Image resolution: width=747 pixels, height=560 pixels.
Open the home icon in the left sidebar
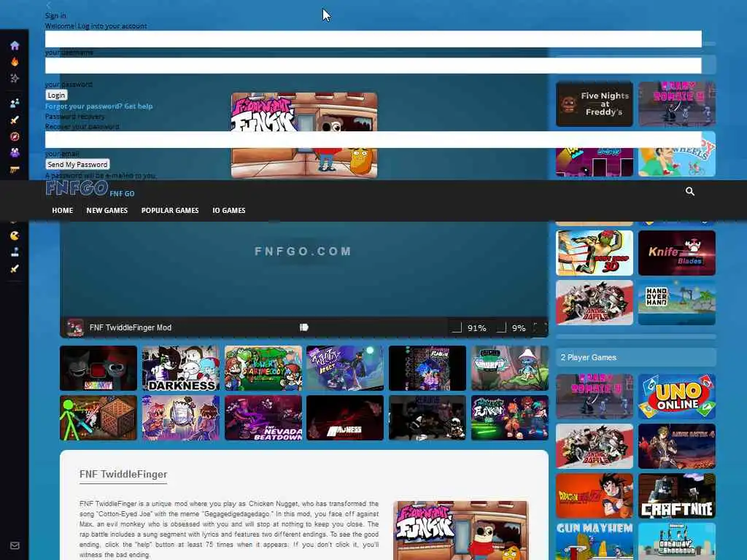pyautogui.click(x=15, y=45)
